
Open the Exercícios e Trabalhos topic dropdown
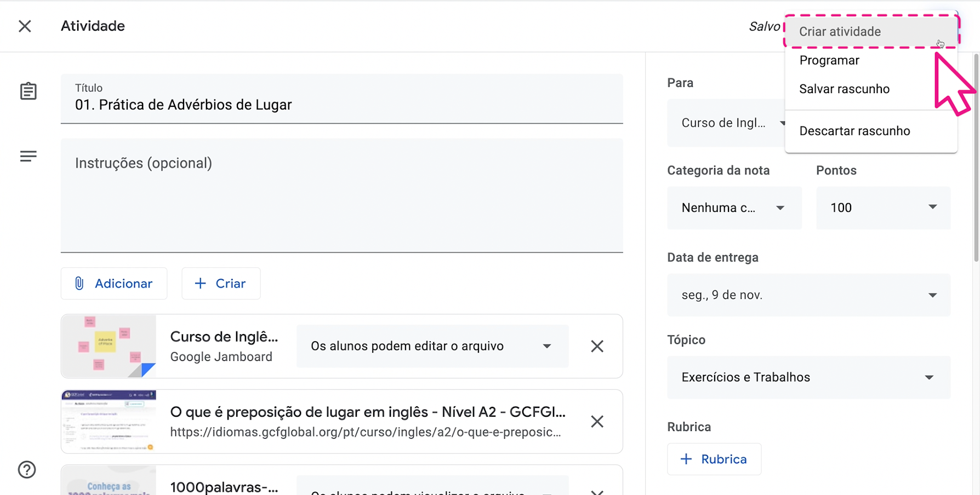(808, 377)
